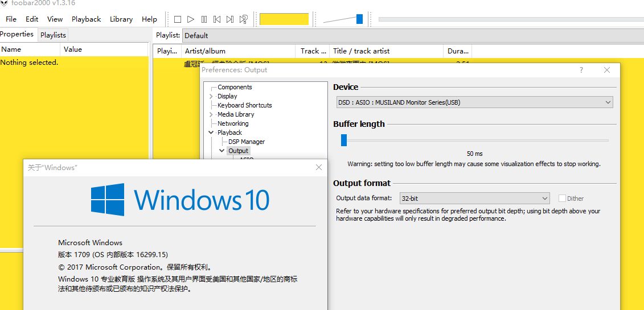The width and height of the screenshot is (644, 310).
Task: Click the Buffer length slider handle
Action: coord(344,140)
